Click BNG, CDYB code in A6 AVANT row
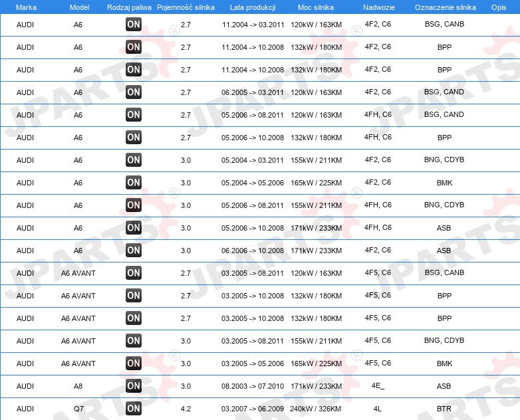The image size is (520, 420). tap(444, 340)
